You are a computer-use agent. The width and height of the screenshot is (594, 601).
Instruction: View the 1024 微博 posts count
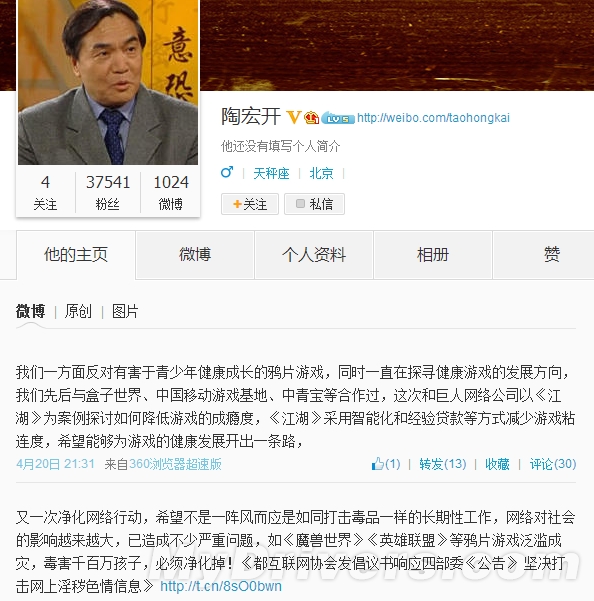tap(171, 192)
